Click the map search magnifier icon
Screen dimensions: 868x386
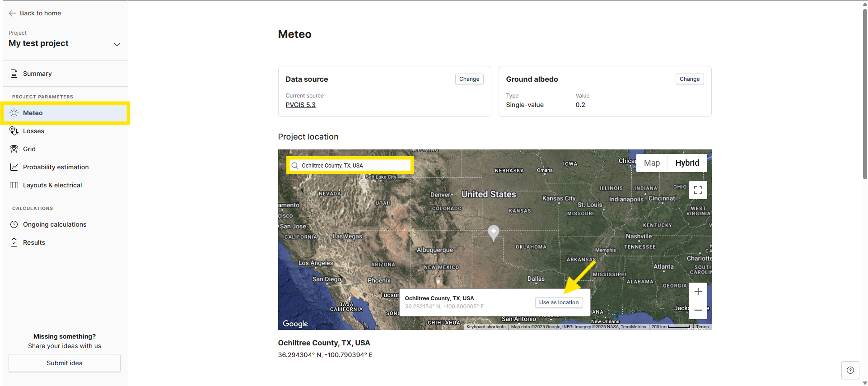tap(295, 166)
